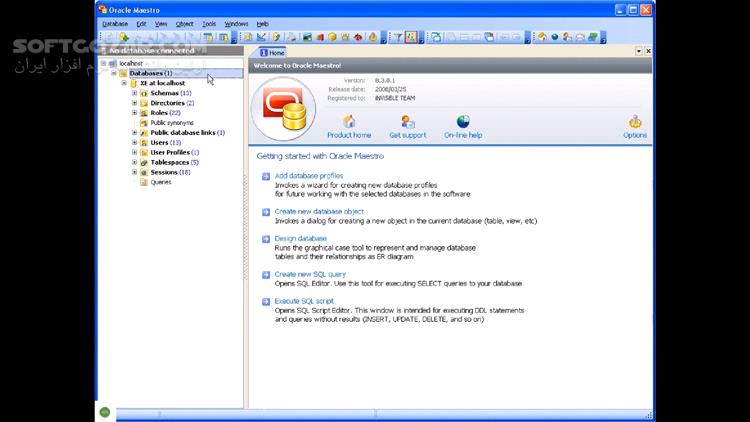The height and width of the screenshot is (422, 750).
Task: Open the Windows menu
Action: [236, 23]
